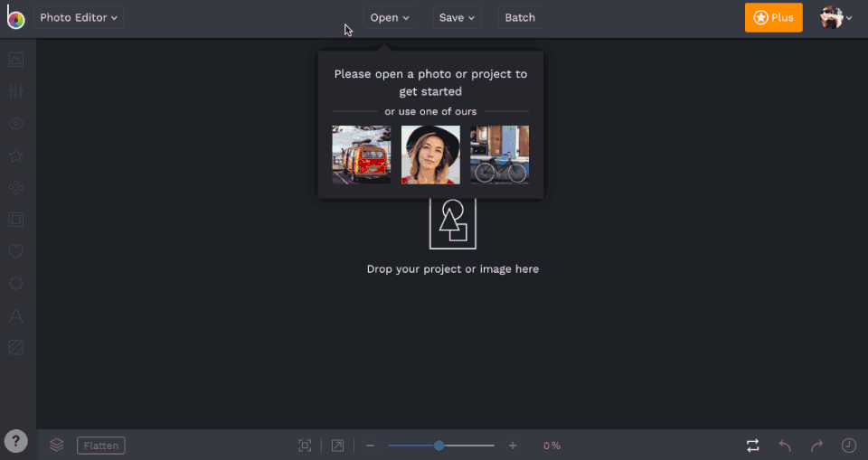Redo the last action
Viewport: 868px width, 460px height.
coord(817,446)
